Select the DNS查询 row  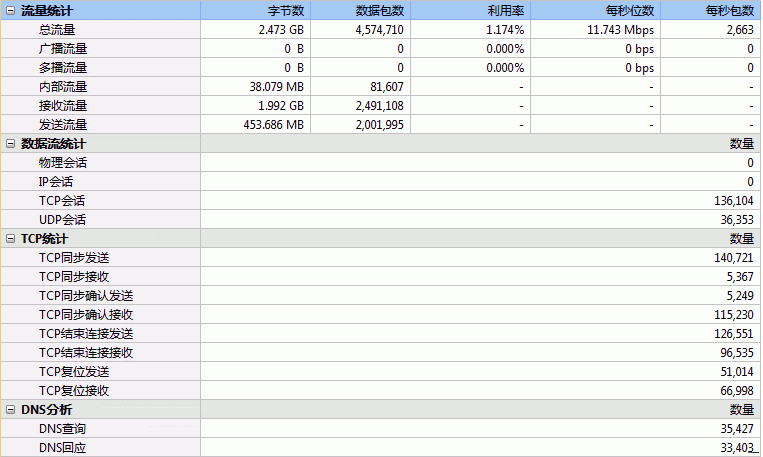click(381, 428)
